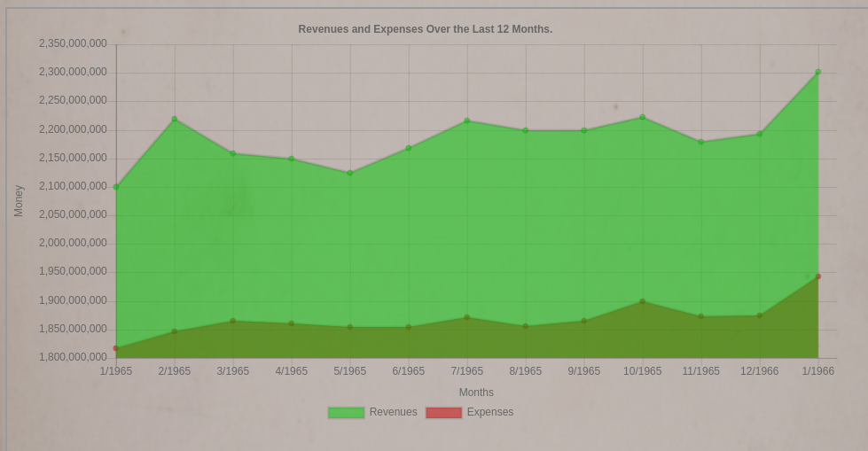Viewport: 868px width, 451px height.
Task: Toggle the Expenses legend label
Action: [489, 412]
